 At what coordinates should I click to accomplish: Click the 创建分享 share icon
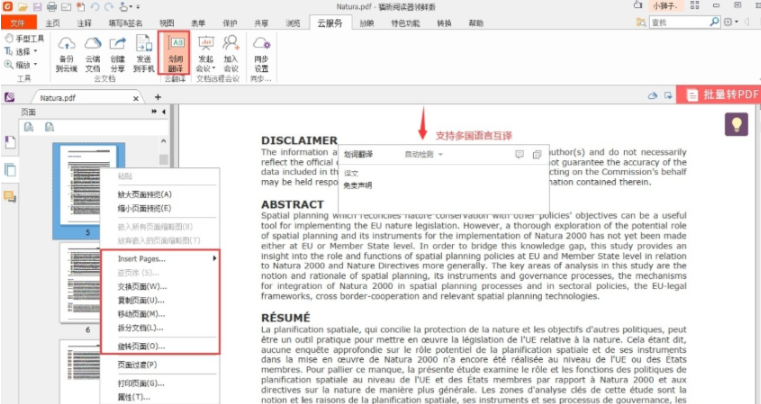[117, 53]
